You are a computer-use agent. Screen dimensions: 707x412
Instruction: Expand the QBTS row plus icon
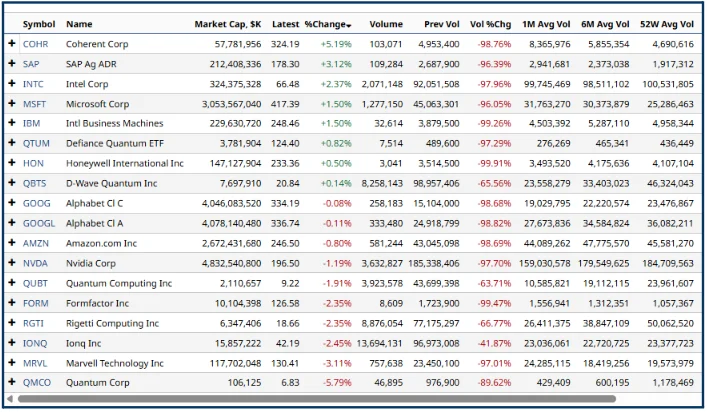pyautogui.click(x=12, y=183)
